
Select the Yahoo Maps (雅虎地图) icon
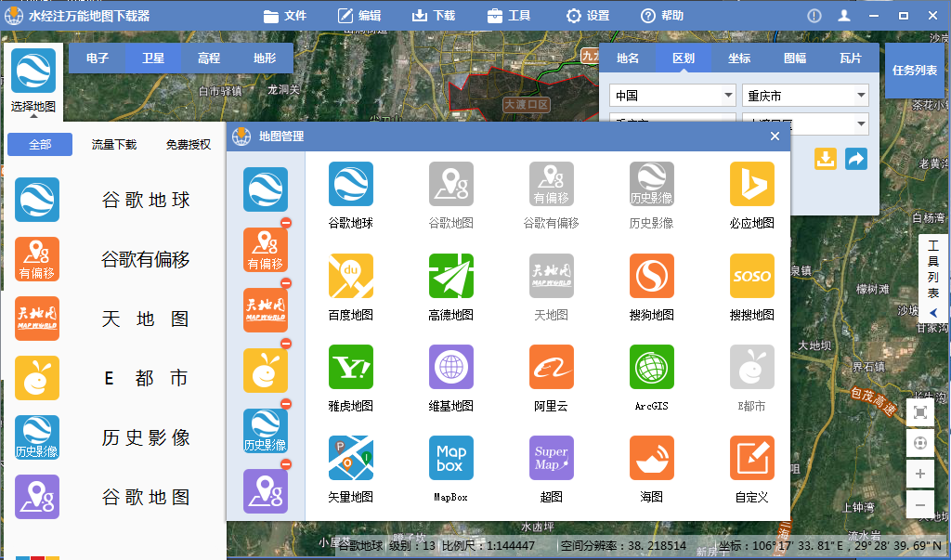click(x=350, y=367)
